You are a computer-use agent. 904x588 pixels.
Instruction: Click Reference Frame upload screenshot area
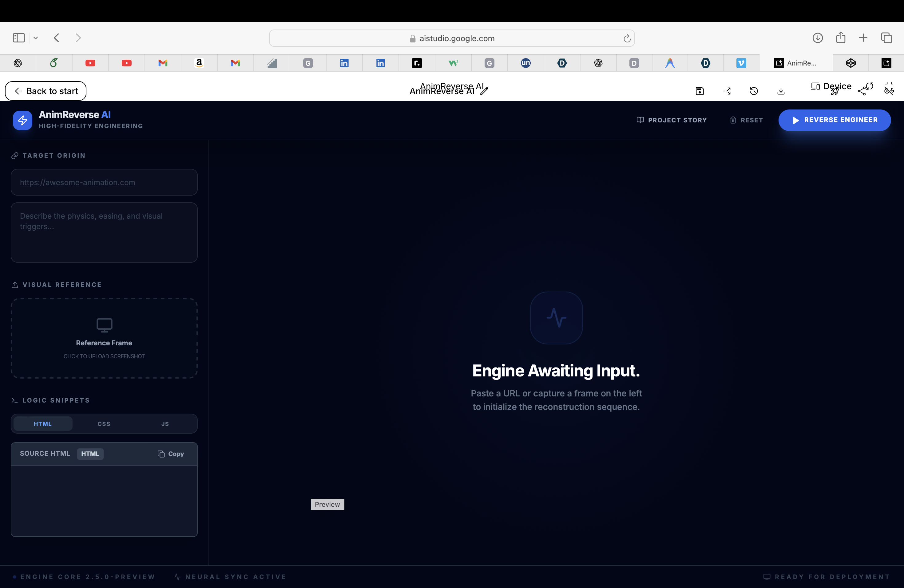pyautogui.click(x=104, y=338)
